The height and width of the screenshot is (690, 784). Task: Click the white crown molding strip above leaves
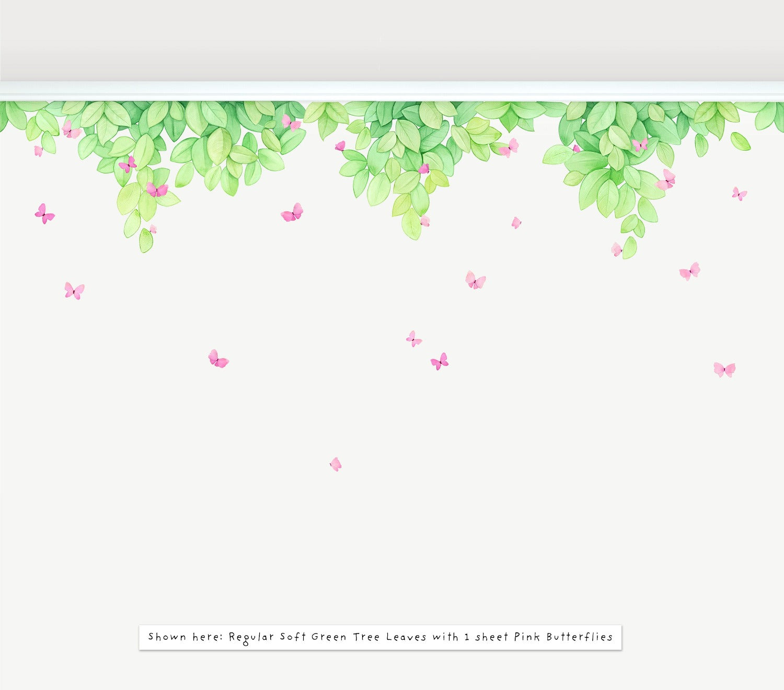tap(392, 90)
